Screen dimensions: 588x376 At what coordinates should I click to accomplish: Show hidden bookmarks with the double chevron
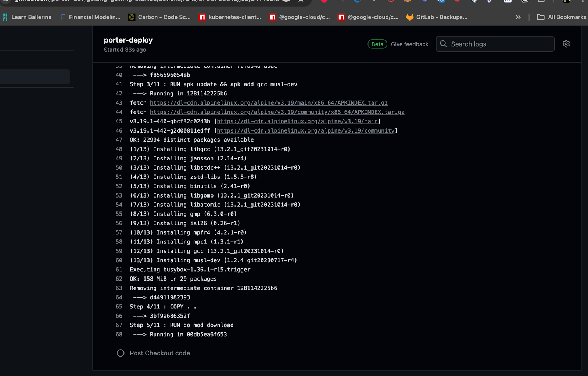coord(518,17)
